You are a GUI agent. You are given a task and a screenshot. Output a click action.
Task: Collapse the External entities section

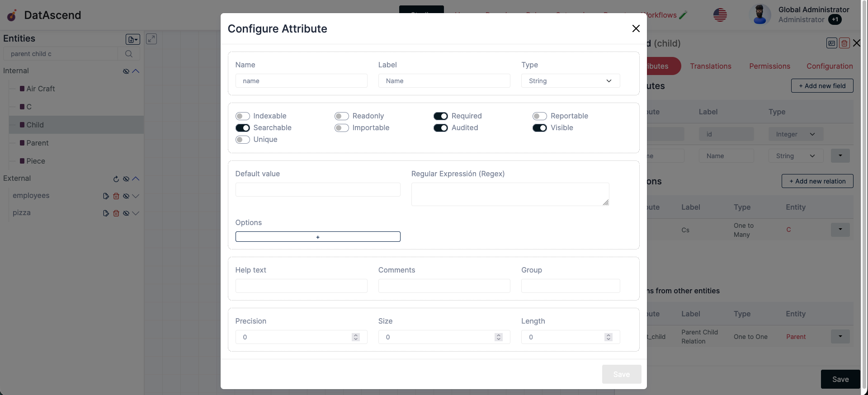tap(136, 179)
